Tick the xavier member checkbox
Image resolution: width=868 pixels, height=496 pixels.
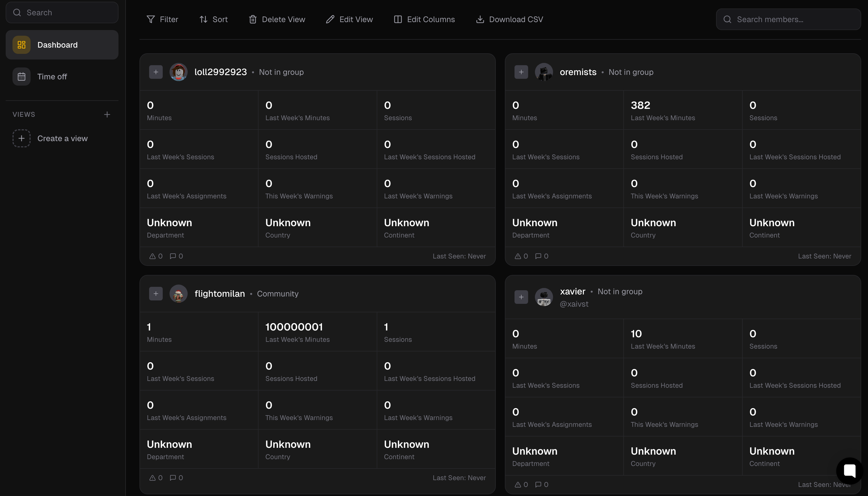click(x=521, y=297)
